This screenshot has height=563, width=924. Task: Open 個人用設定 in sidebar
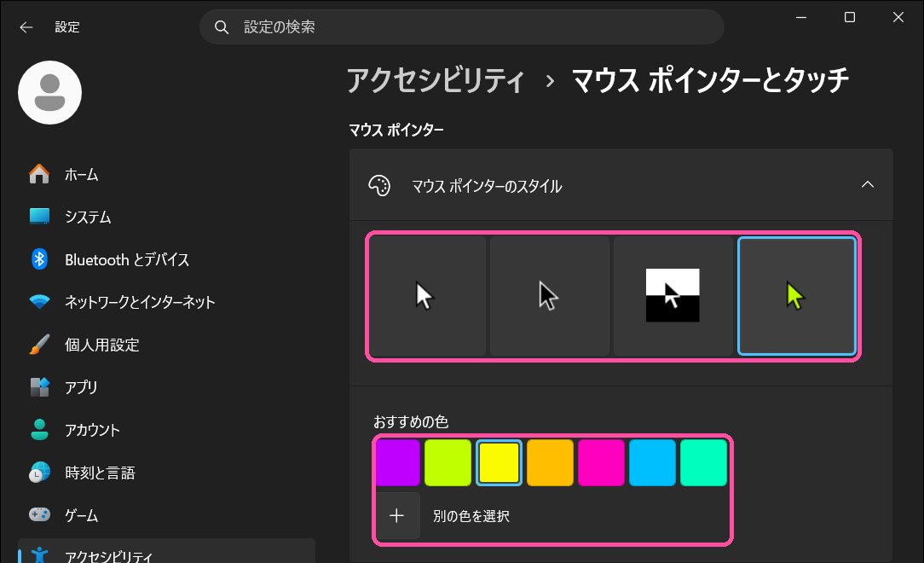point(166,345)
